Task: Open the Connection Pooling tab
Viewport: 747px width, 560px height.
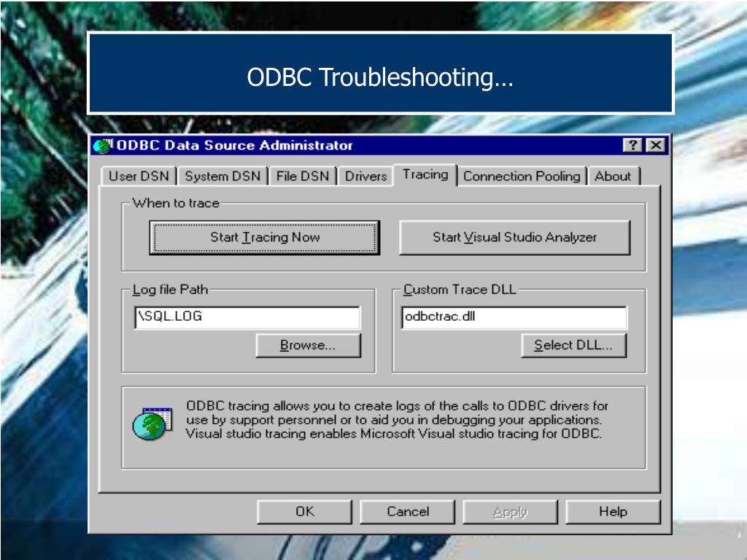Action: pyautogui.click(x=522, y=176)
